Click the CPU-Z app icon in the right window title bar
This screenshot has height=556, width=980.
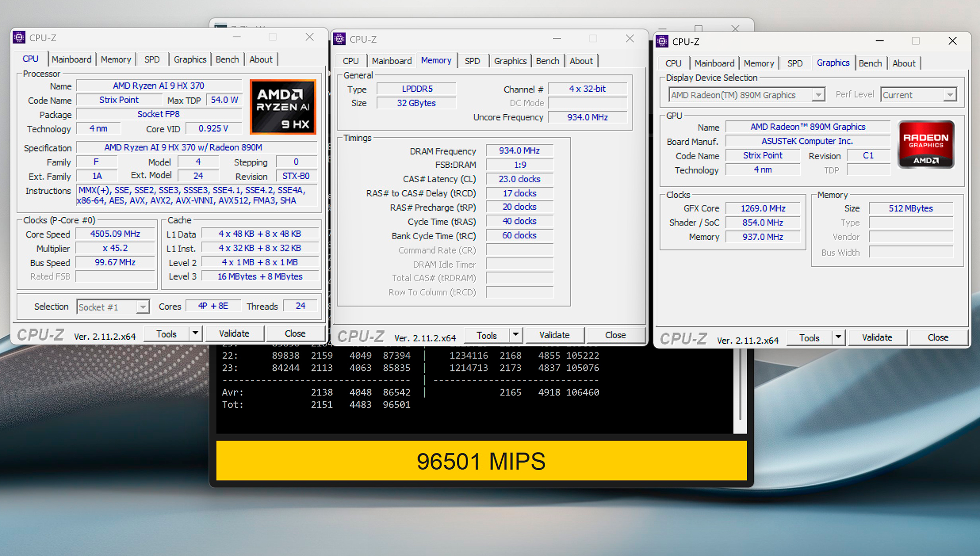point(662,41)
